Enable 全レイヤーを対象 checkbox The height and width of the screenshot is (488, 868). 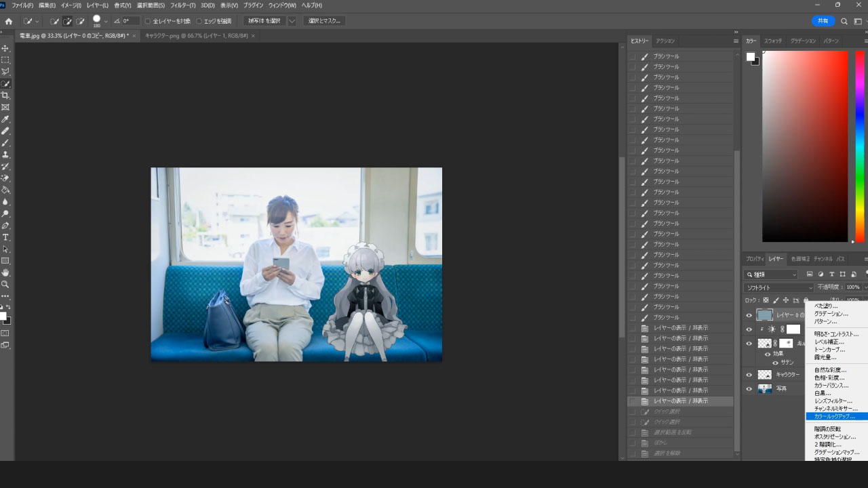[148, 21]
